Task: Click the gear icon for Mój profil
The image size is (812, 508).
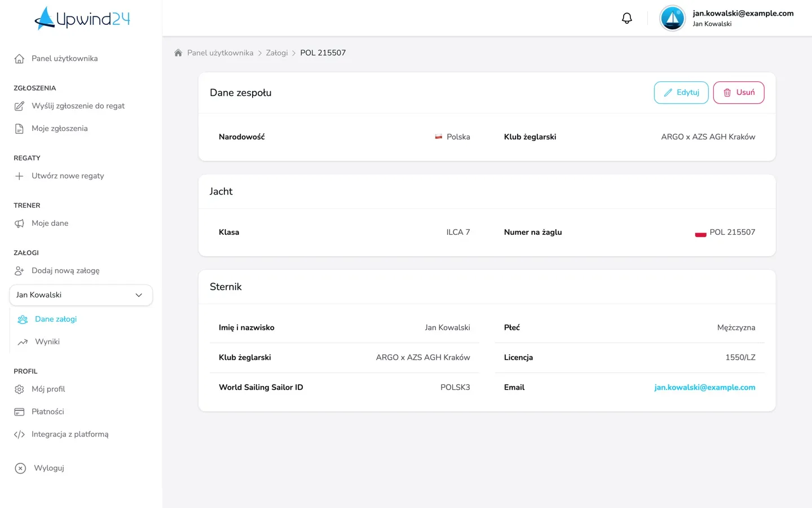Action: click(x=19, y=389)
